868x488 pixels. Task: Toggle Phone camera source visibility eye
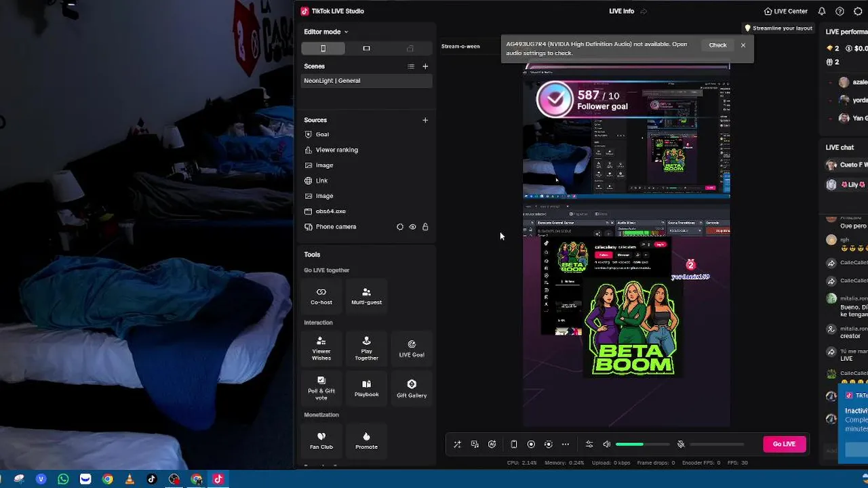412,227
